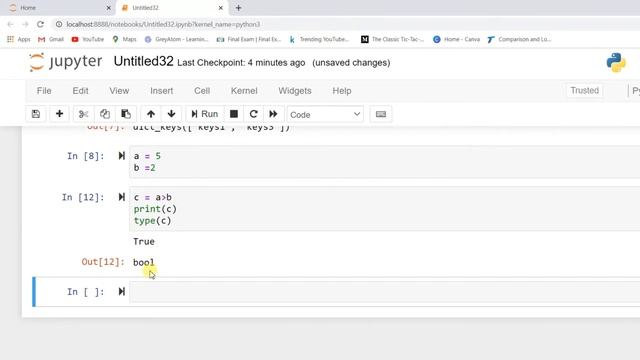Open the Edit menu

point(80,91)
